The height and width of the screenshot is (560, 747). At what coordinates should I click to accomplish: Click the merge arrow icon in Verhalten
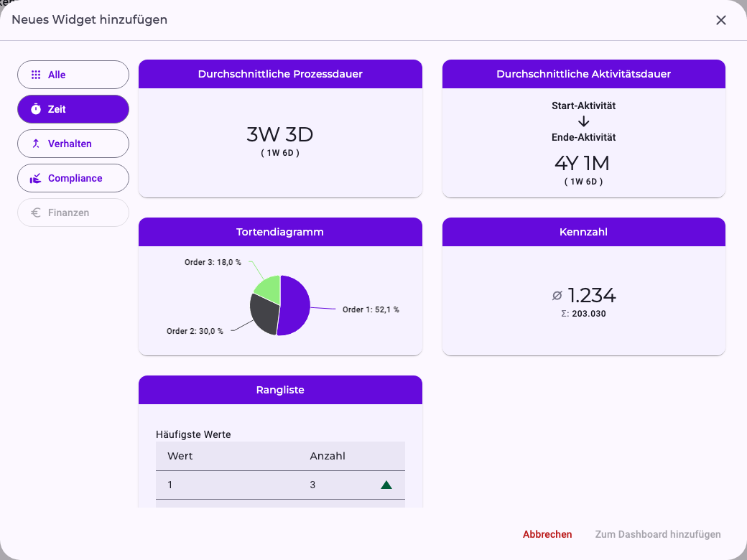[36, 144]
